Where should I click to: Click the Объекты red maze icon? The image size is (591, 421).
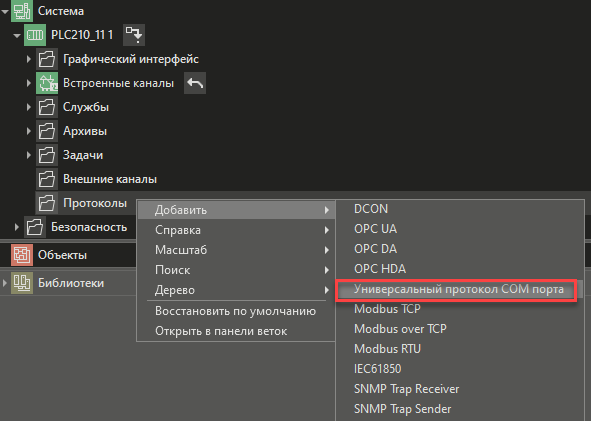pos(22,255)
